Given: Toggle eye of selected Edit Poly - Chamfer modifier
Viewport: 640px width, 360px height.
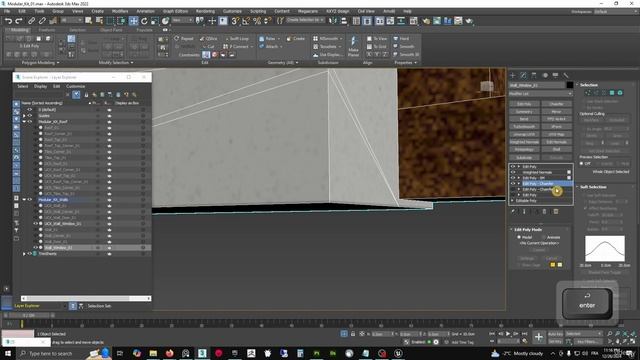Looking at the screenshot, I should click(513, 184).
